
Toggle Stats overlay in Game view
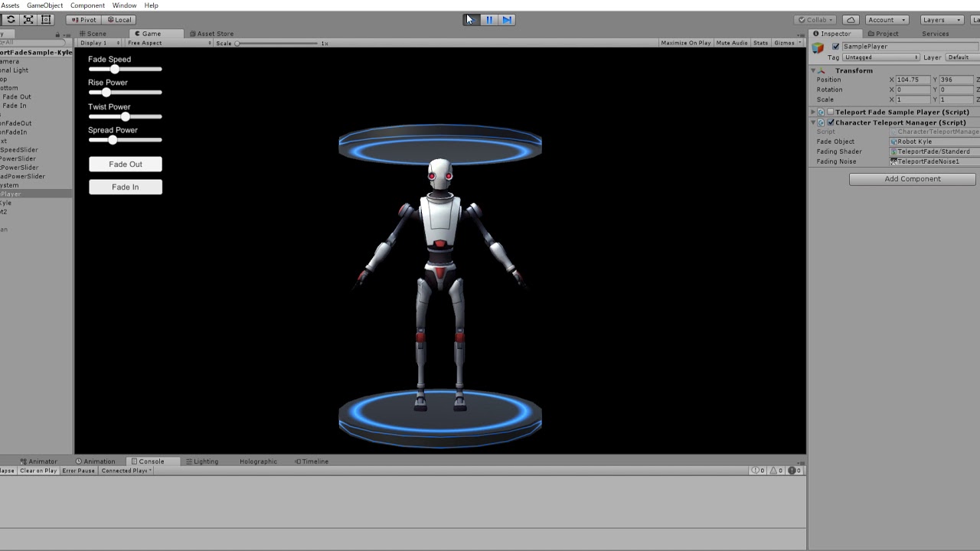coord(760,43)
